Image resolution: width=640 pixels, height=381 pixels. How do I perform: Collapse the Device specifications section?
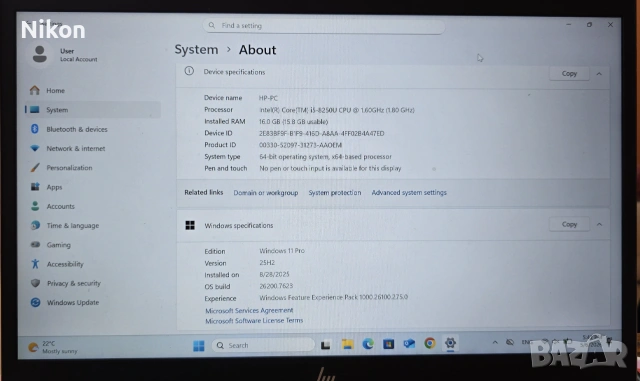pos(599,74)
